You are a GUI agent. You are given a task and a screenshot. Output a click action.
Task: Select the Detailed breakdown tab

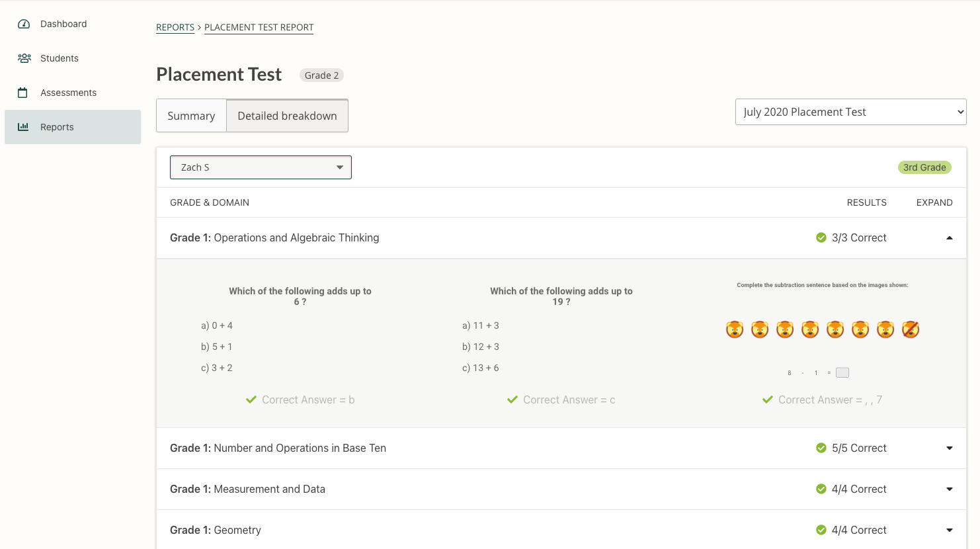(287, 115)
